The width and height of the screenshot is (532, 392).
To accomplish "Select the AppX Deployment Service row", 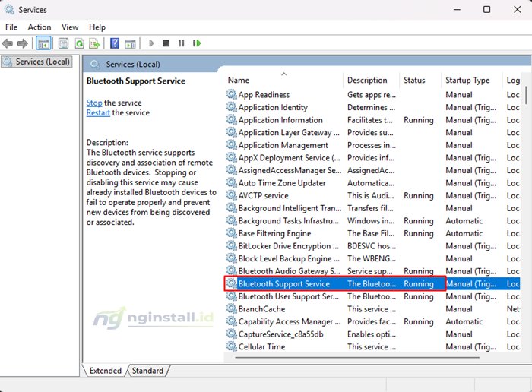I will tap(372, 158).
